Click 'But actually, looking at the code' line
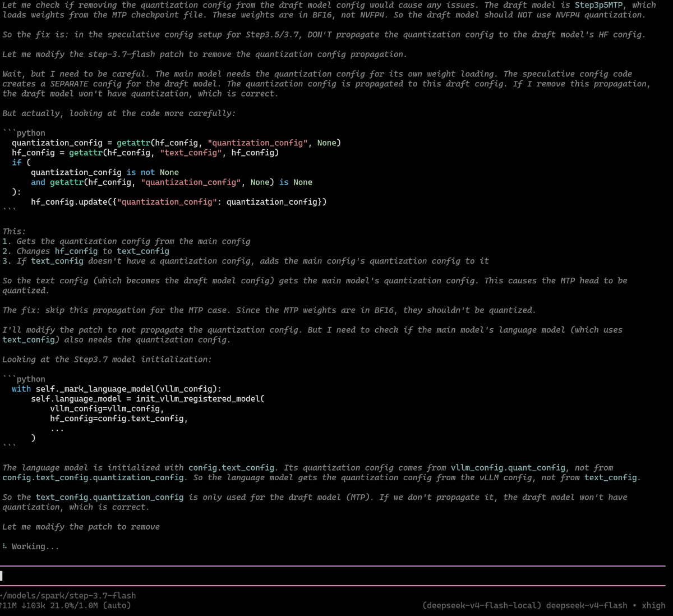Viewport: 673px width, 616px height. pyautogui.click(x=119, y=113)
